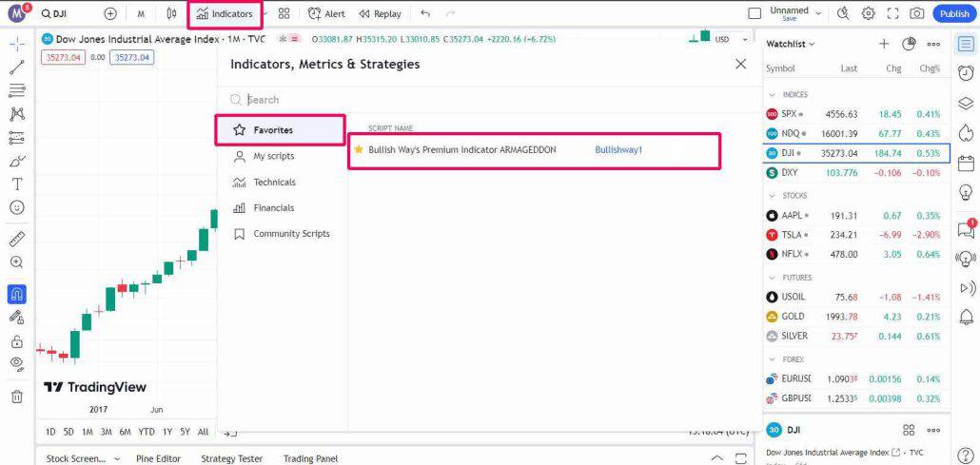The width and height of the screenshot is (980, 465).
Task: Open the user profile avatar menu
Action: [x=17, y=13]
